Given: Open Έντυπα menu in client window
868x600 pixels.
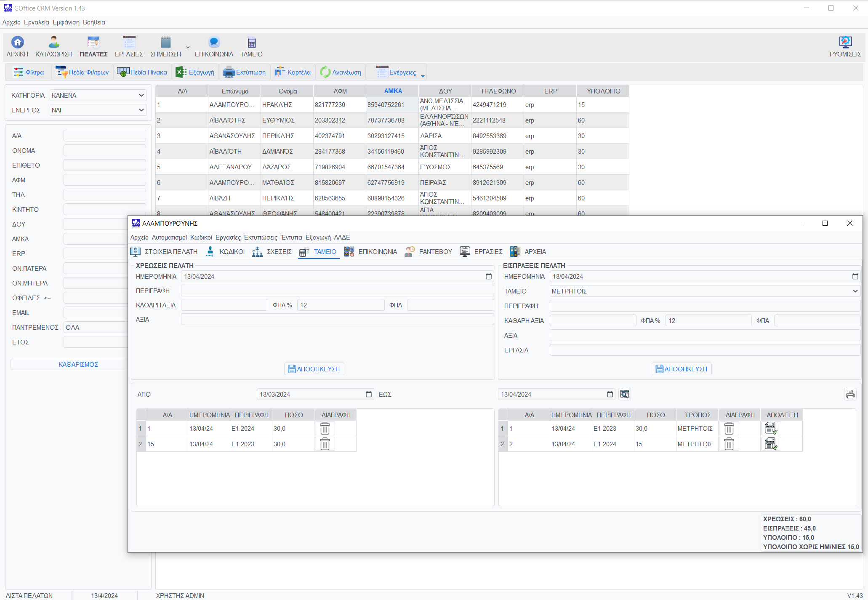Looking at the screenshot, I should 291,237.
